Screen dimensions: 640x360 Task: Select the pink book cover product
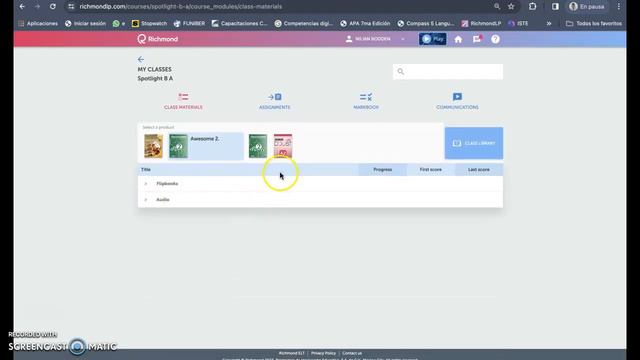283,146
